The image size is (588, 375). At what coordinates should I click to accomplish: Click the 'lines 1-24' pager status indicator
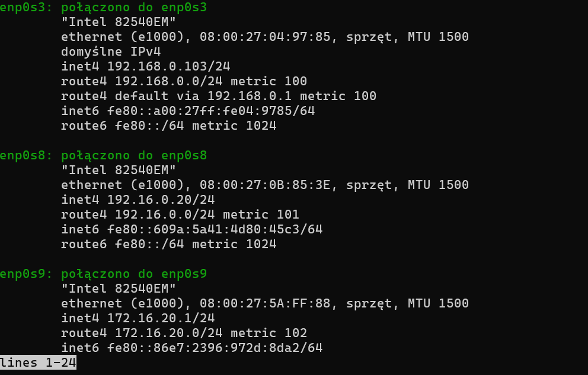[x=39, y=363]
